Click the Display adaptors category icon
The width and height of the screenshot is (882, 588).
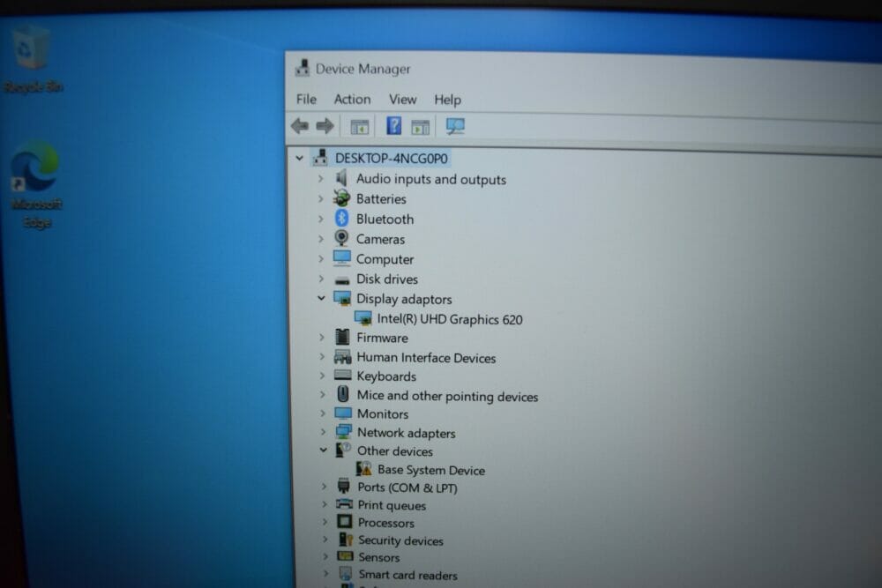[x=342, y=299]
